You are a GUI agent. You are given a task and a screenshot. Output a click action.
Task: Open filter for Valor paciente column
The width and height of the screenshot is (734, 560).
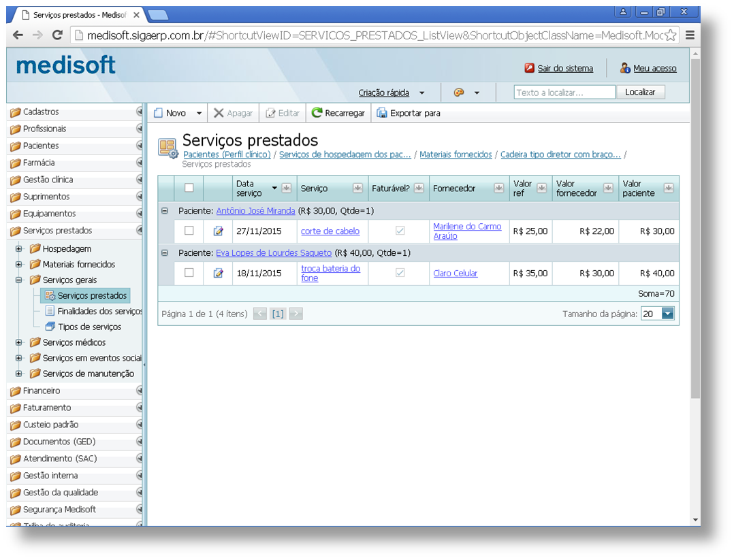click(669, 188)
